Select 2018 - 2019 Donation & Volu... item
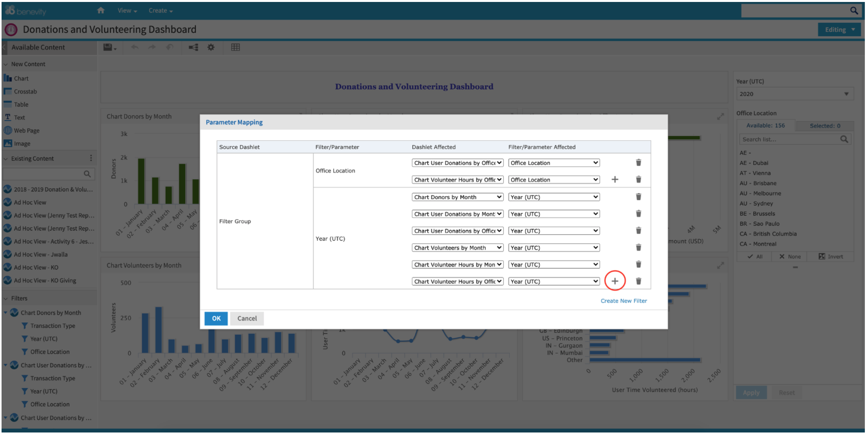 click(53, 189)
